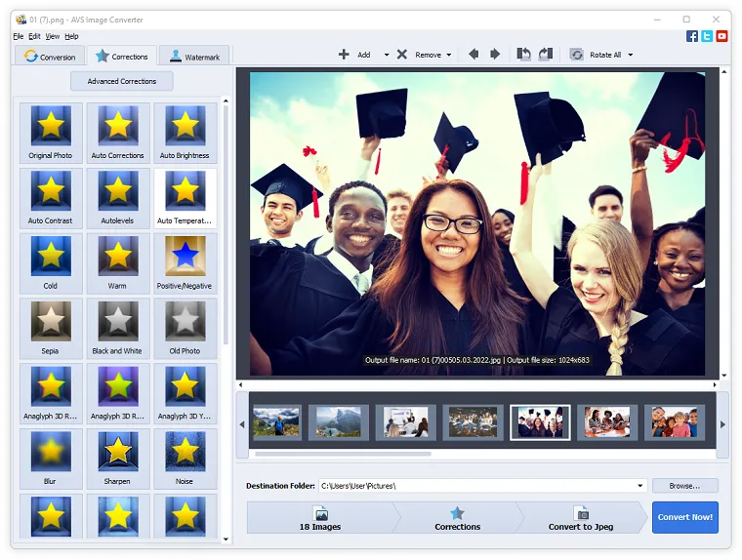Open the Edit menu
742x560 pixels.
point(34,36)
